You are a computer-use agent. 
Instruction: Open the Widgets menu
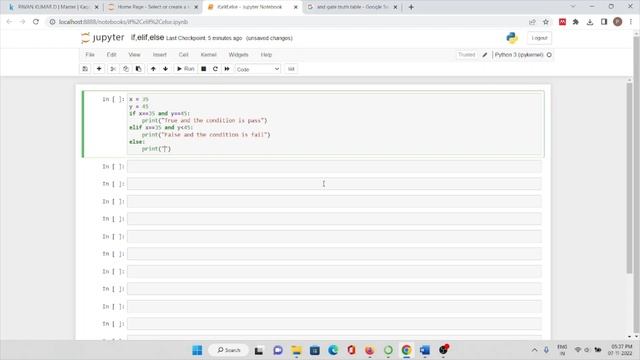coord(238,55)
